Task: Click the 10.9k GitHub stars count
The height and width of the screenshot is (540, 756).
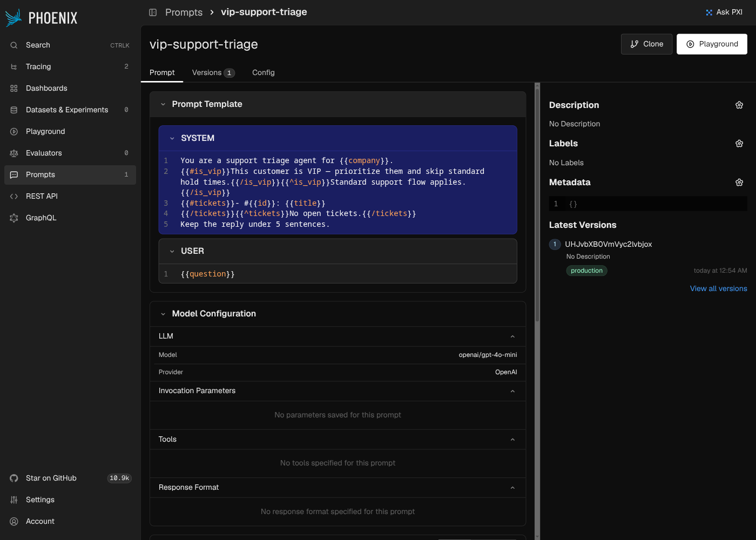Action: [x=119, y=478]
